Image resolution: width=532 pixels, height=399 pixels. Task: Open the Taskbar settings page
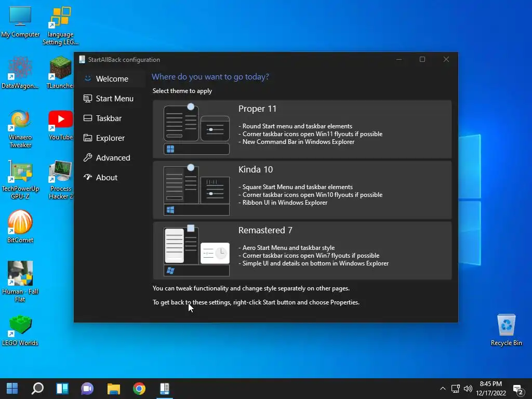point(112,118)
